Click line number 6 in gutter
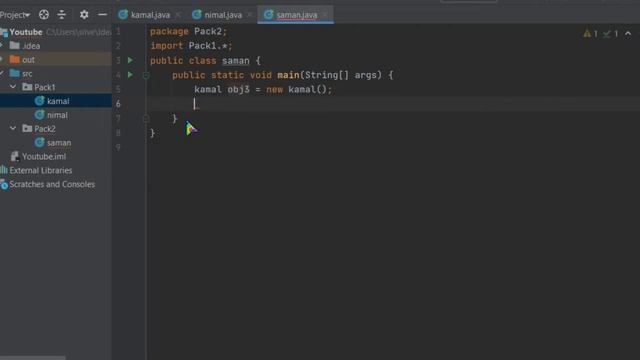The image size is (640, 360). pos(118,104)
